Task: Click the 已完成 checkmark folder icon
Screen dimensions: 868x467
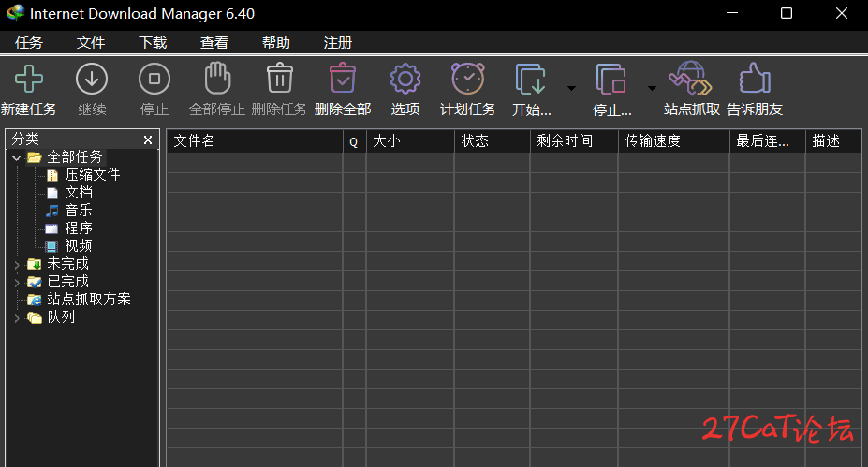Action: pos(35,282)
